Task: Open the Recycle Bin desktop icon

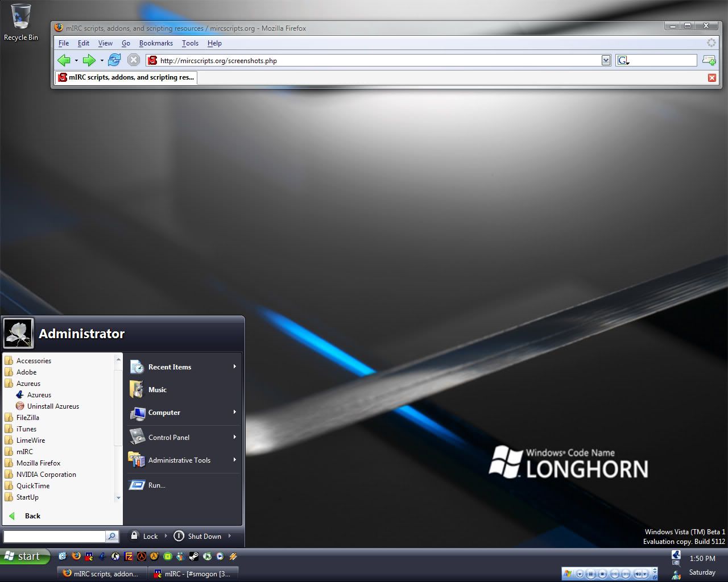Action: 21,23
